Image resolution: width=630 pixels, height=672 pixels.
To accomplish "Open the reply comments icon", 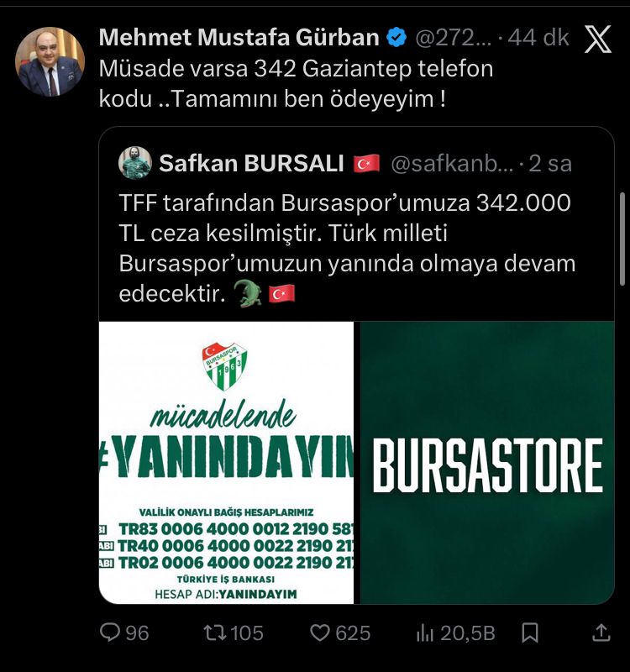I will click(110, 632).
